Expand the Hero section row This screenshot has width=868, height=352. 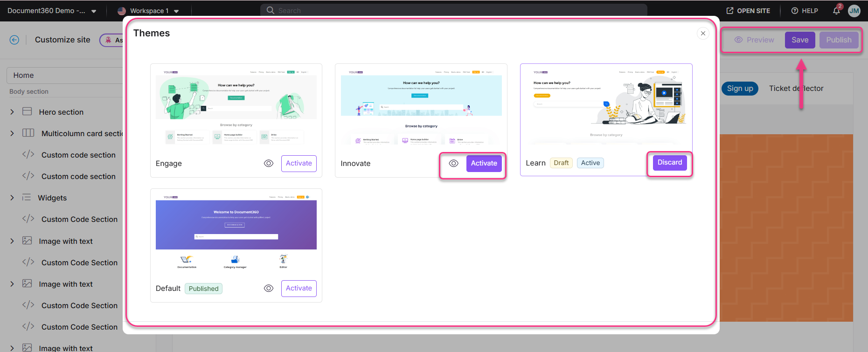point(12,112)
